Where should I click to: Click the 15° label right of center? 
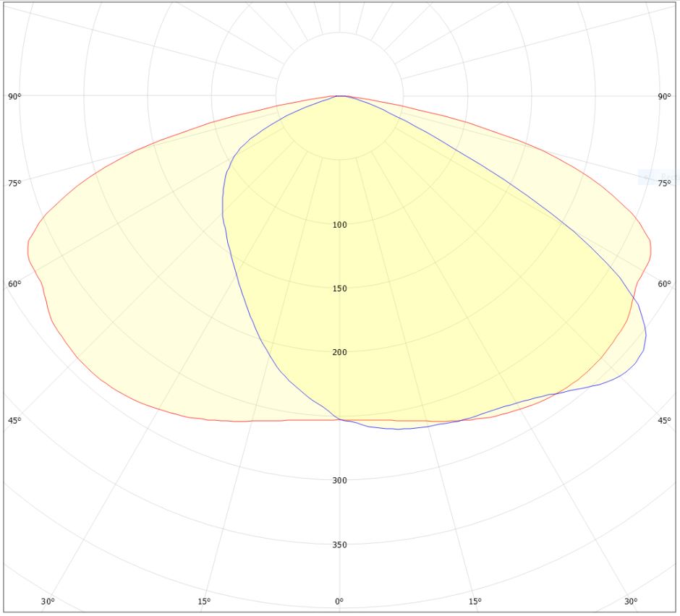pyautogui.click(x=475, y=602)
